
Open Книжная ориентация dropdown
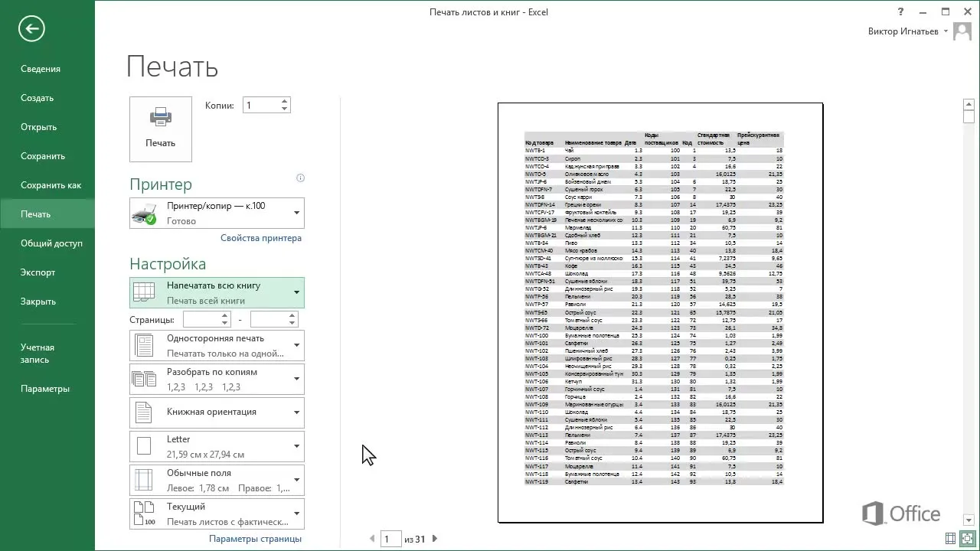tap(217, 412)
